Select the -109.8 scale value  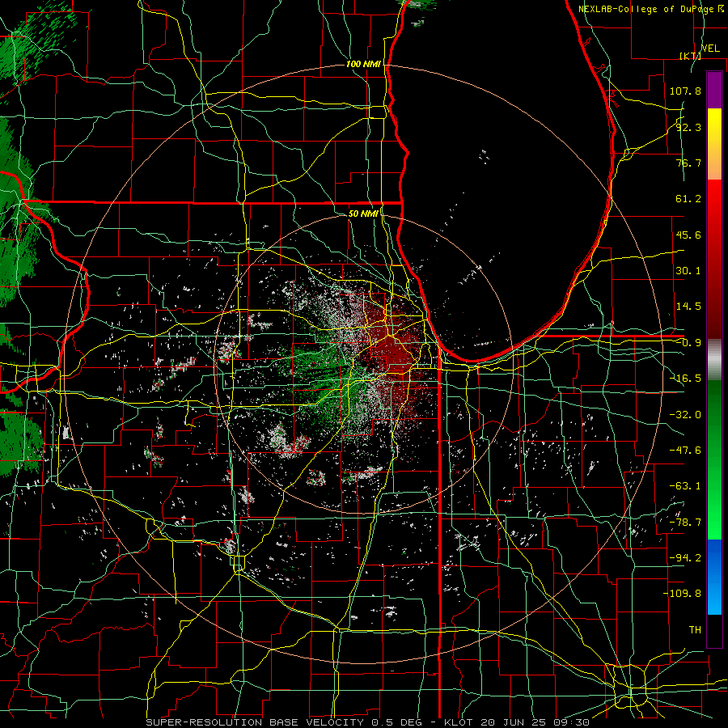(682, 594)
